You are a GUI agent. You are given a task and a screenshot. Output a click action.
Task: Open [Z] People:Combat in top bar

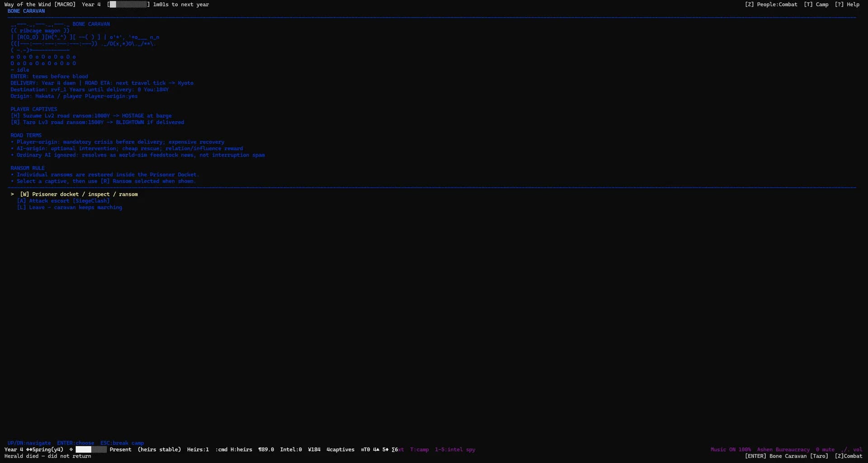(x=771, y=5)
